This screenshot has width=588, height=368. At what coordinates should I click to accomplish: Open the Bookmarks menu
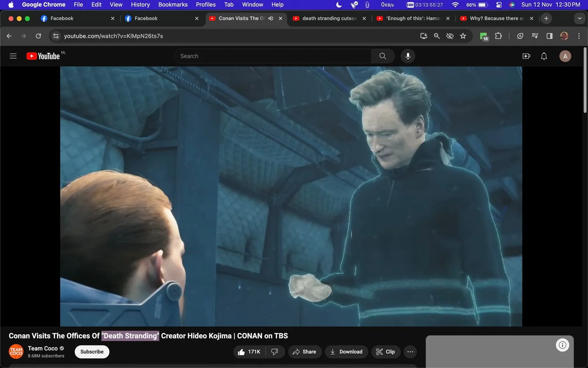click(x=173, y=5)
